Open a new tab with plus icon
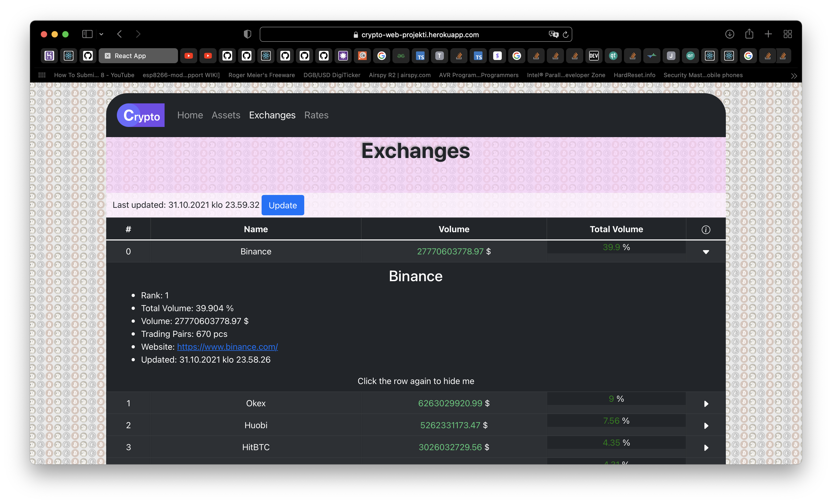This screenshot has height=504, width=832. click(768, 34)
